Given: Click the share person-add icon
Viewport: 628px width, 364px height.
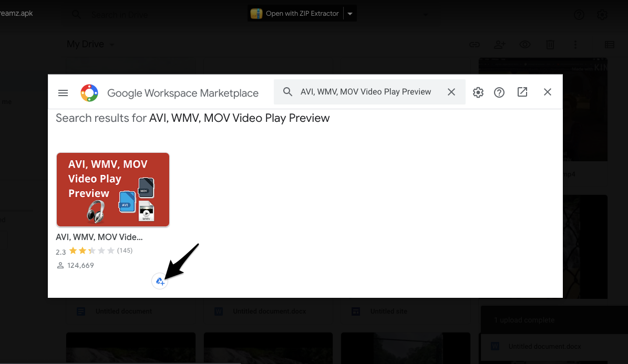Looking at the screenshot, I should pyautogui.click(x=499, y=45).
